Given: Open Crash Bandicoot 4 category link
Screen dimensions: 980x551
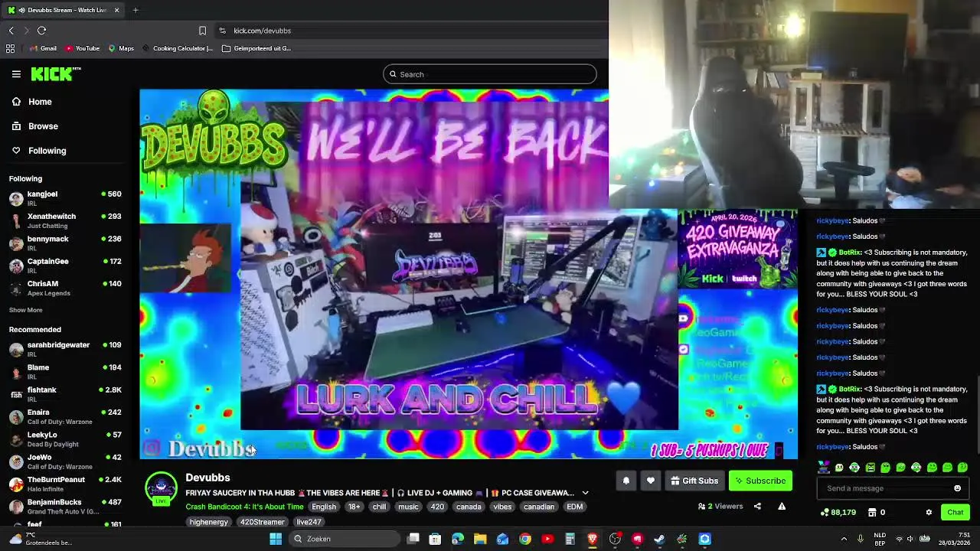Looking at the screenshot, I should tap(244, 507).
